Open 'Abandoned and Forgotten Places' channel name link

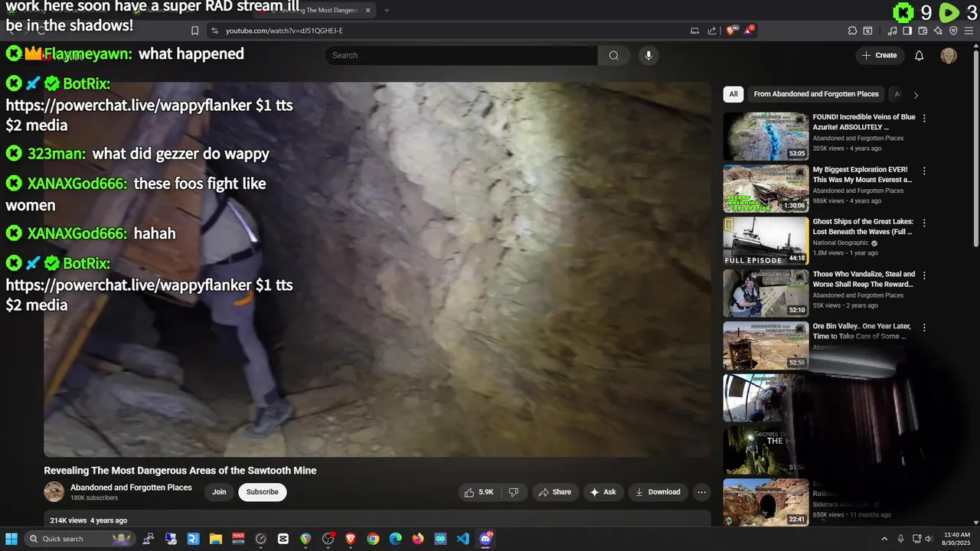coord(131,487)
